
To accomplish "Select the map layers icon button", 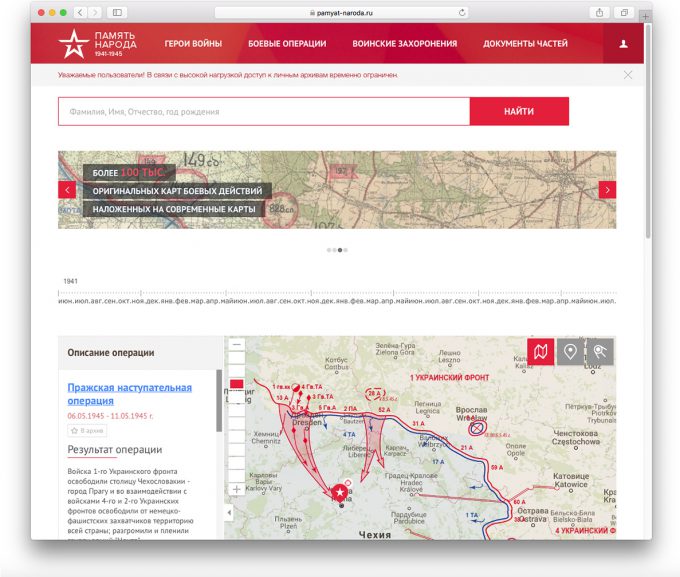I will (540, 351).
